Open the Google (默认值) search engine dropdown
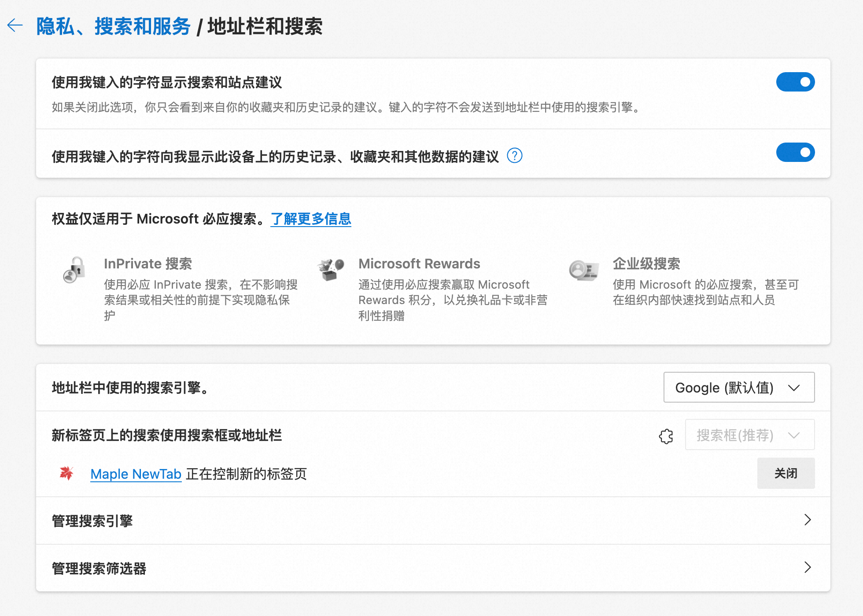The height and width of the screenshot is (616, 863). (x=738, y=388)
